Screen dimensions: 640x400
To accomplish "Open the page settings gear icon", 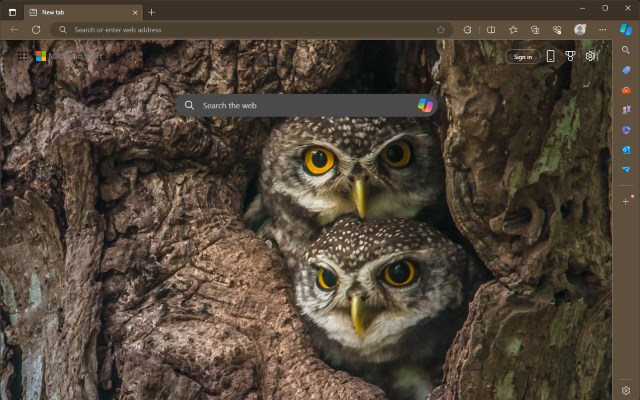I will [590, 56].
